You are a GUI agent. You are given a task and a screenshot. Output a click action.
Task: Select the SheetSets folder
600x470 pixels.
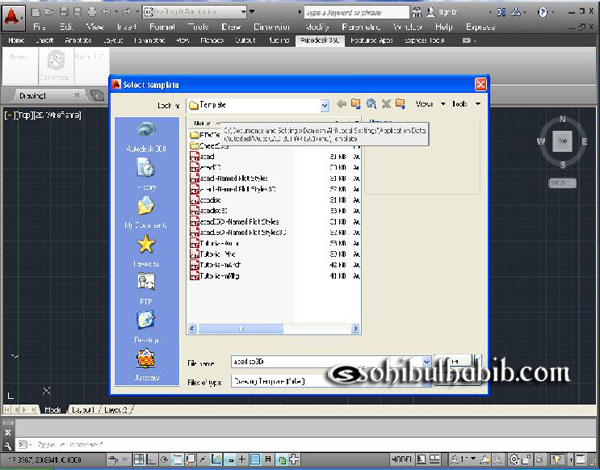click(209, 146)
